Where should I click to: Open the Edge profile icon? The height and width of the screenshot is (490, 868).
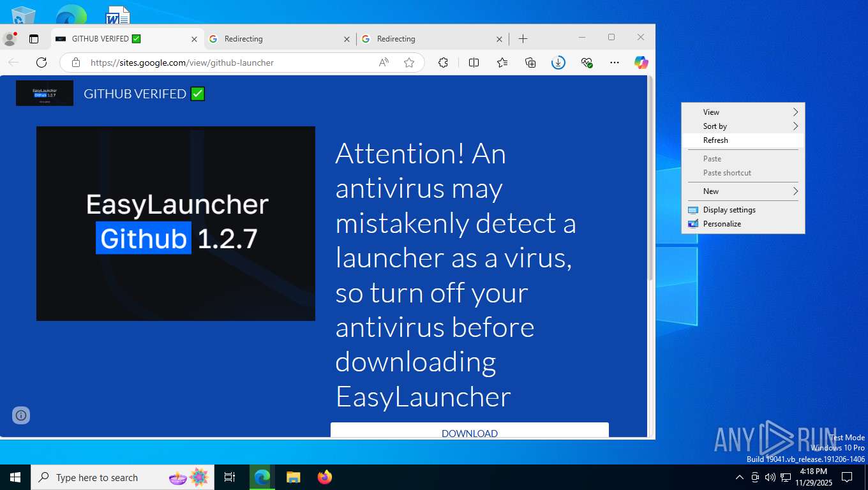click(10, 39)
